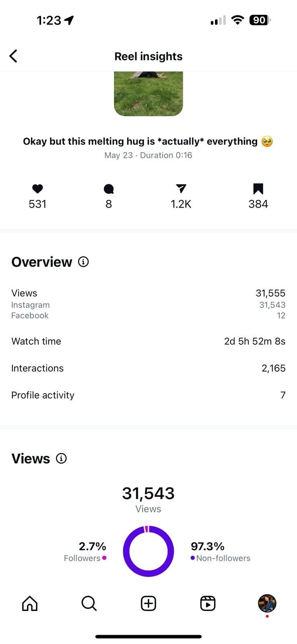Open the Views section info icon

(x=61, y=458)
